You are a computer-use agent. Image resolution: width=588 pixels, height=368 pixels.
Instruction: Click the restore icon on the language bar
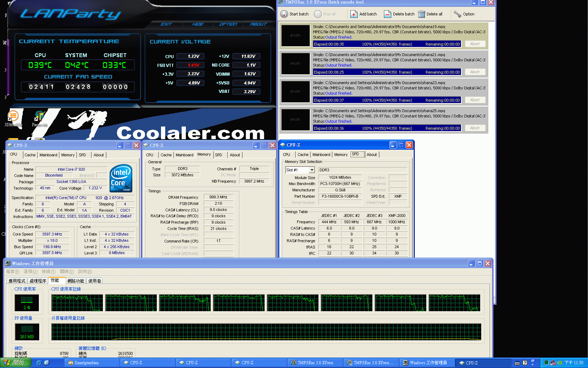533,361
